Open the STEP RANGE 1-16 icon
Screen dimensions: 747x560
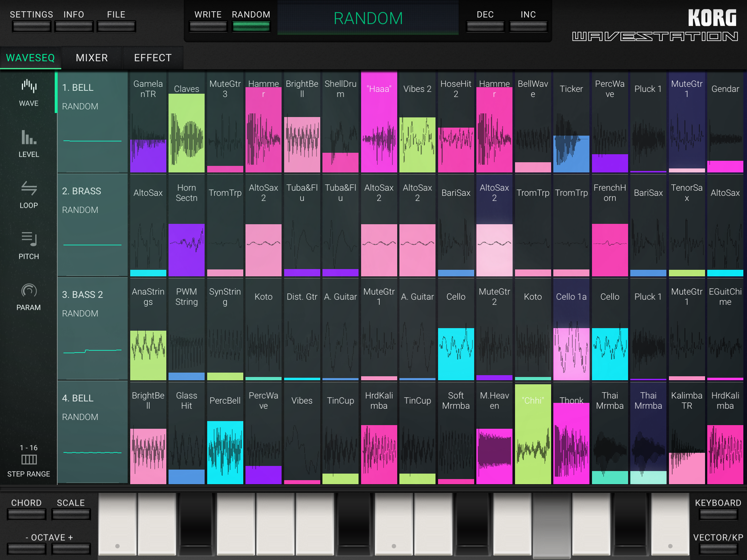[x=29, y=460]
